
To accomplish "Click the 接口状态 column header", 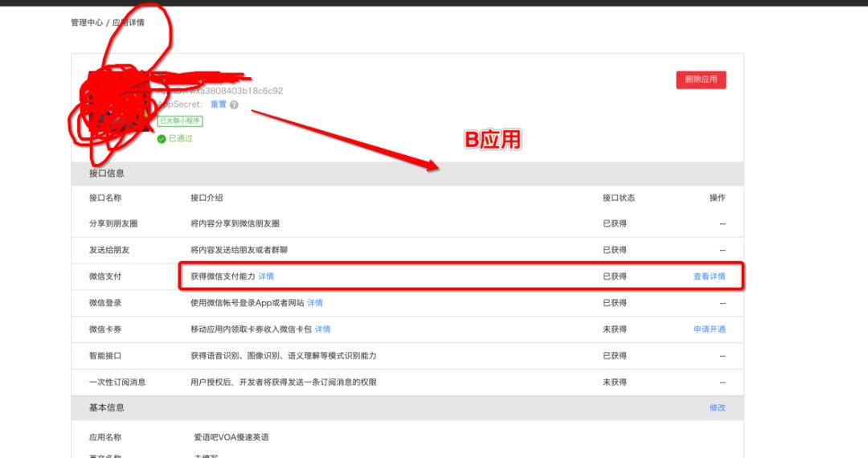I will [619, 198].
